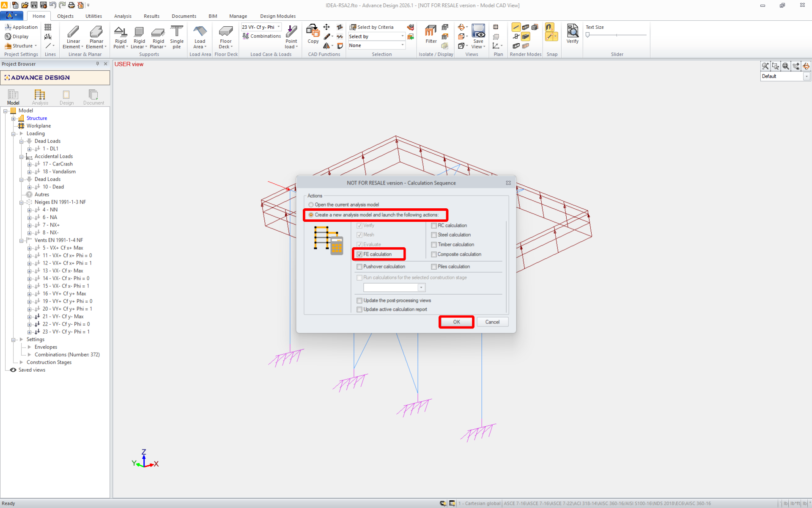Open the Design Modules tab
The image size is (812, 508).
[x=277, y=16]
